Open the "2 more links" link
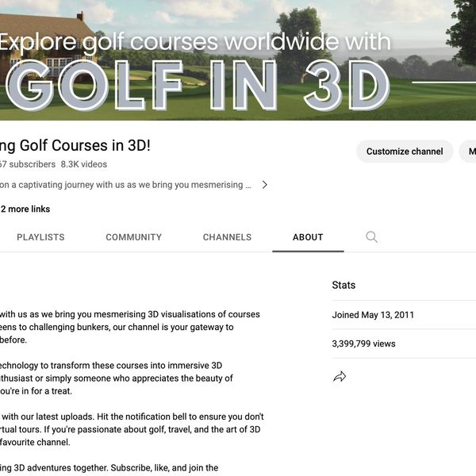 25,209
